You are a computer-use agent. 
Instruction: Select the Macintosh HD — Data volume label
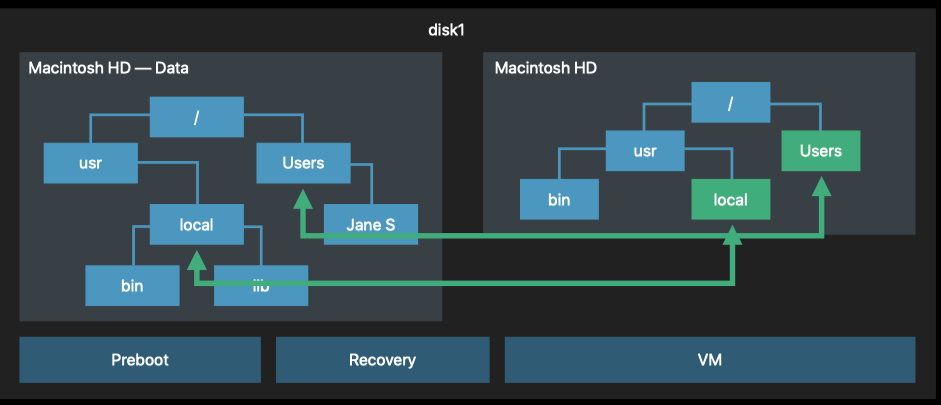[108, 68]
